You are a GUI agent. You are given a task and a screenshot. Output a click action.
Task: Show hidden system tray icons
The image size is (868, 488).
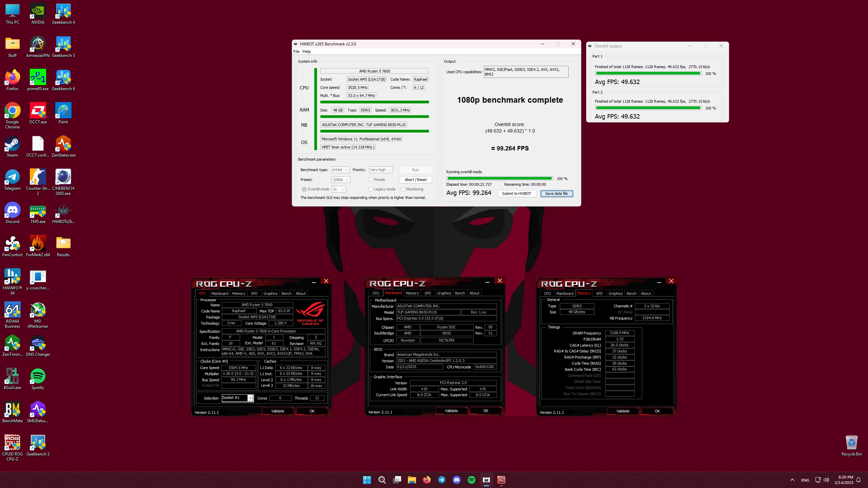click(x=792, y=480)
